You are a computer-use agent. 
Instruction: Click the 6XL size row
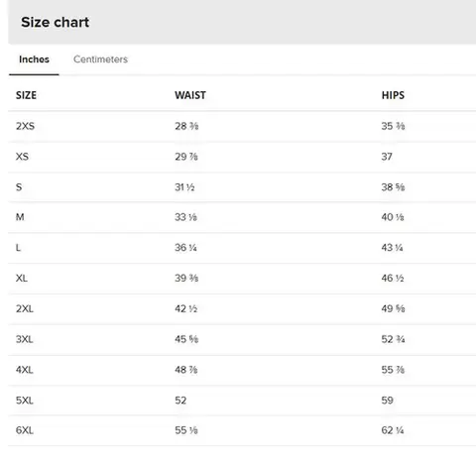pyautogui.click(x=242, y=430)
